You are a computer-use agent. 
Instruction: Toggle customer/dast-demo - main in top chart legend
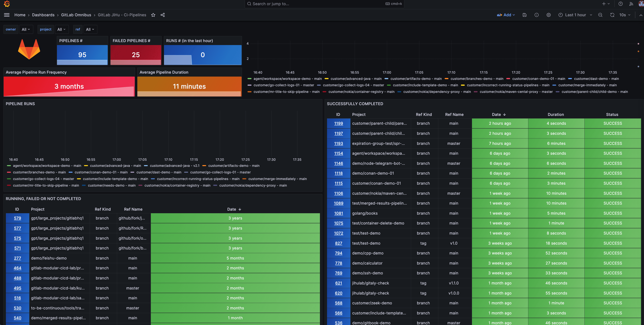pyautogui.click(x=596, y=79)
